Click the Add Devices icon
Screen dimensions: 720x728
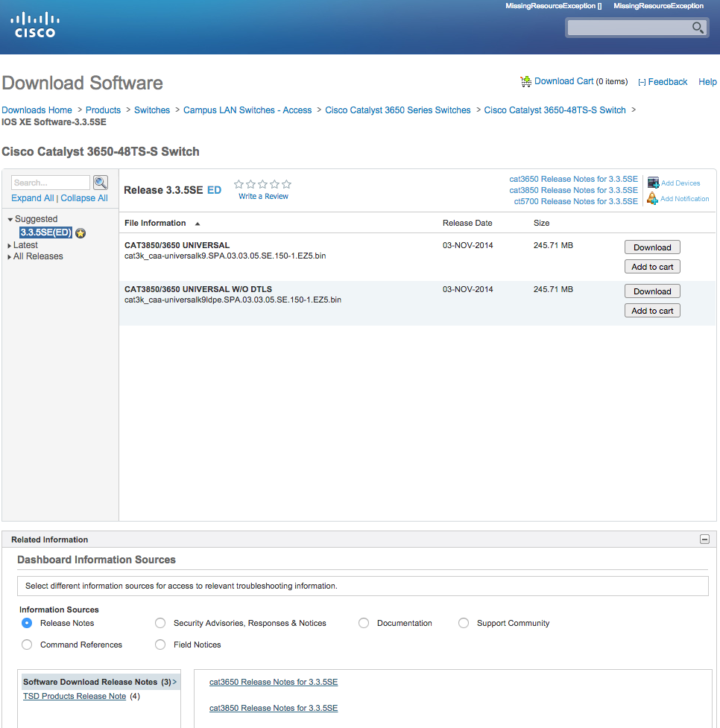[653, 183]
